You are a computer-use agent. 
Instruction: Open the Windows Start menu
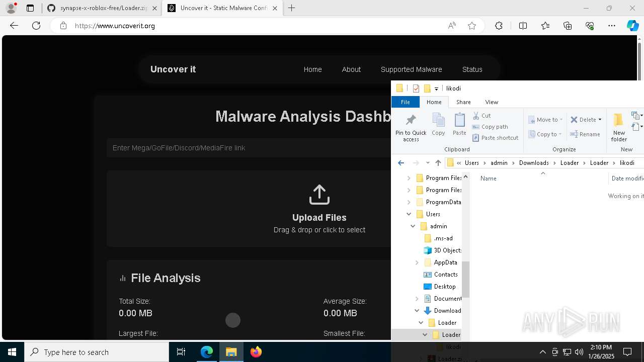coord(12,352)
